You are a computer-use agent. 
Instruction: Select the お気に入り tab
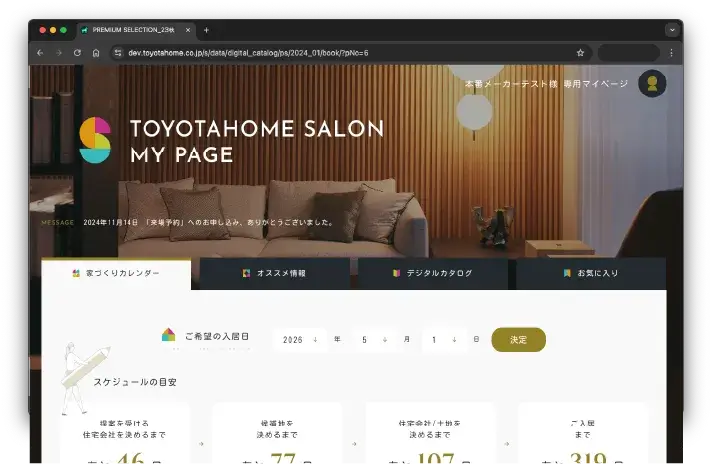[x=591, y=273]
